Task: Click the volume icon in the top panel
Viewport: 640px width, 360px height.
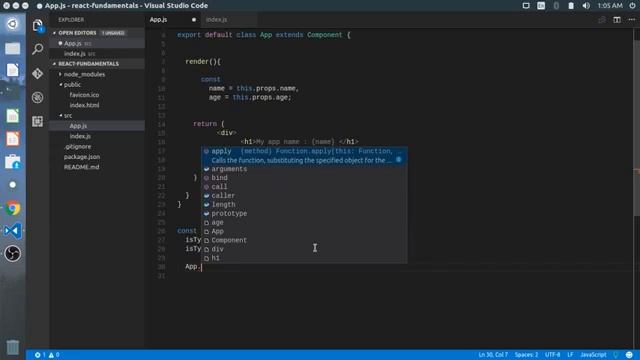Action: (x=586, y=6)
